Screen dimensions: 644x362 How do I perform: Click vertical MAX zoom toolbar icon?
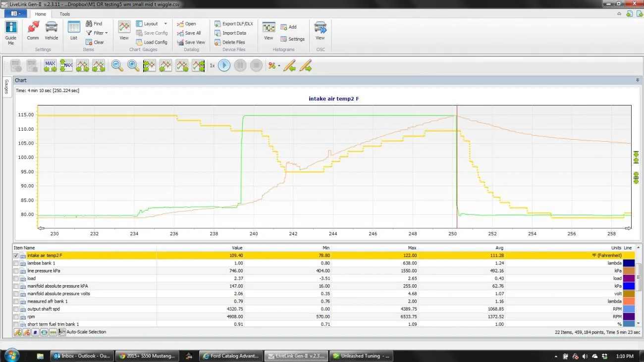(x=66, y=65)
